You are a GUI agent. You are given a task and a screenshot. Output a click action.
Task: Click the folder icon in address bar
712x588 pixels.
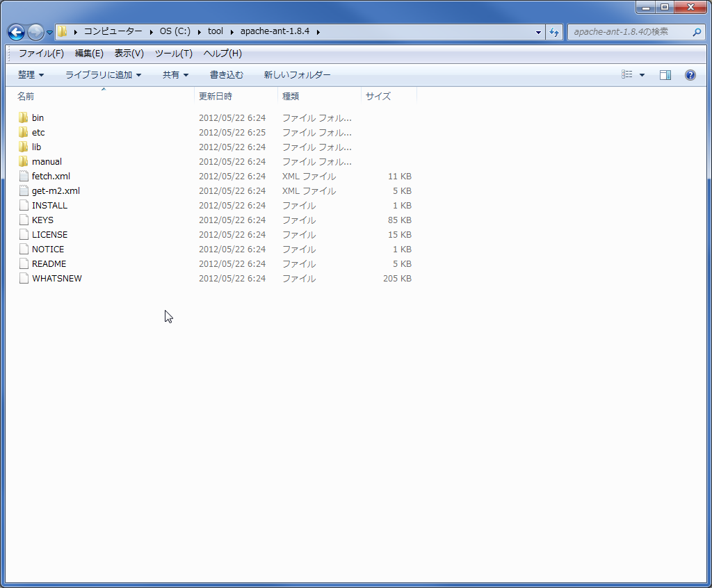pos(62,31)
